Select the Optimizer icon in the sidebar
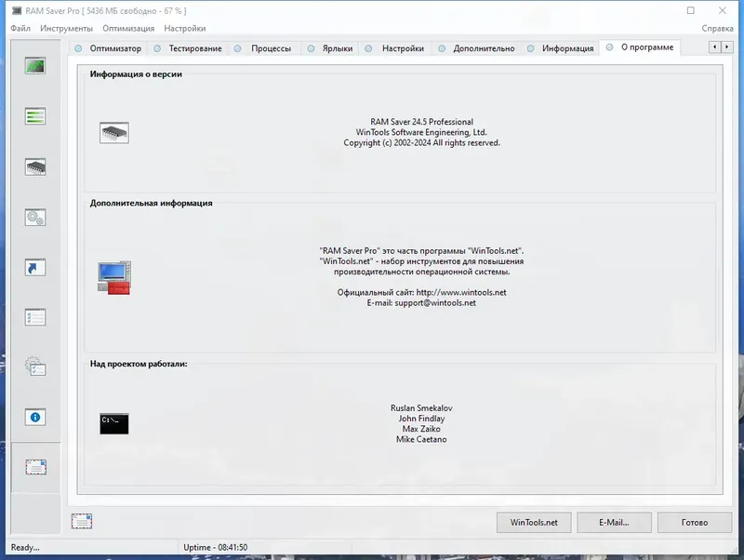Viewport: 744px width, 560px height. click(34, 65)
